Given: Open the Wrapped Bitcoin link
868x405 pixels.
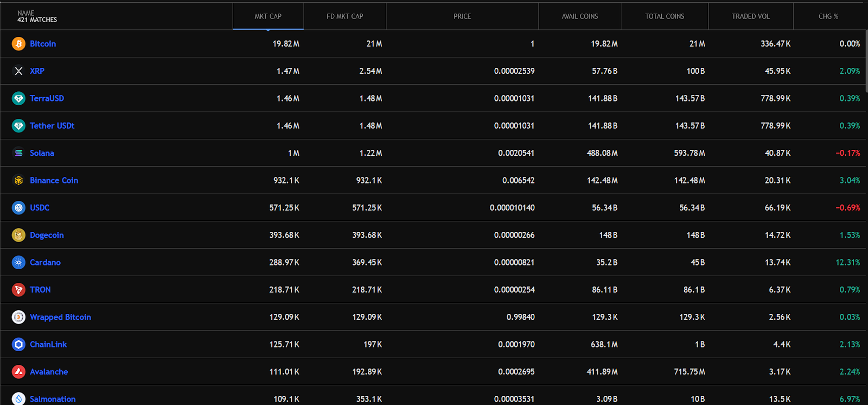Looking at the screenshot, I should (x=60, y=317).
